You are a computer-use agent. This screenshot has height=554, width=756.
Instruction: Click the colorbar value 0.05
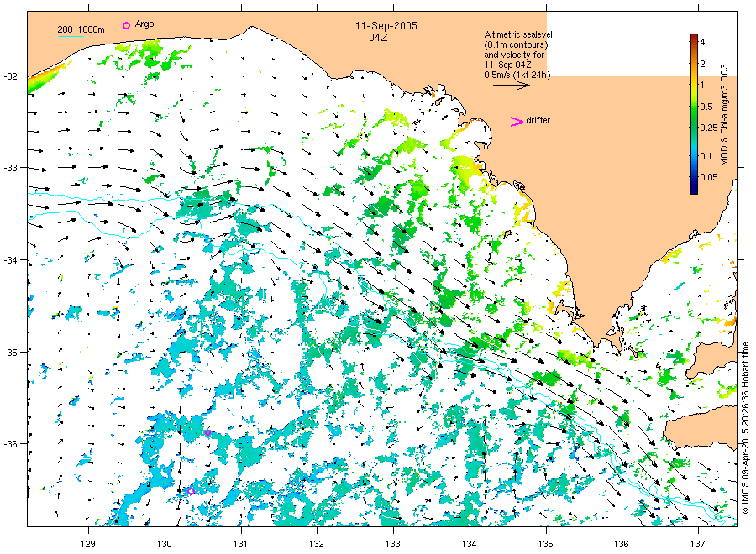pyautogui.click(x=709, y=177)
